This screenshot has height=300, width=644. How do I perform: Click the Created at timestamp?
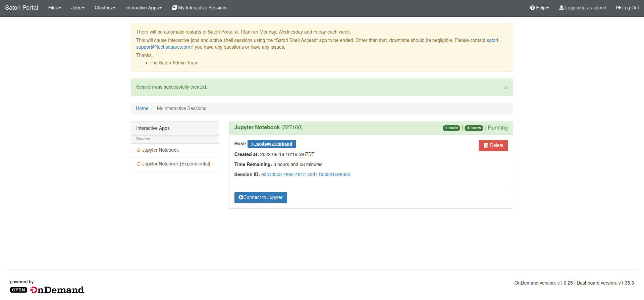pos(287,154)
